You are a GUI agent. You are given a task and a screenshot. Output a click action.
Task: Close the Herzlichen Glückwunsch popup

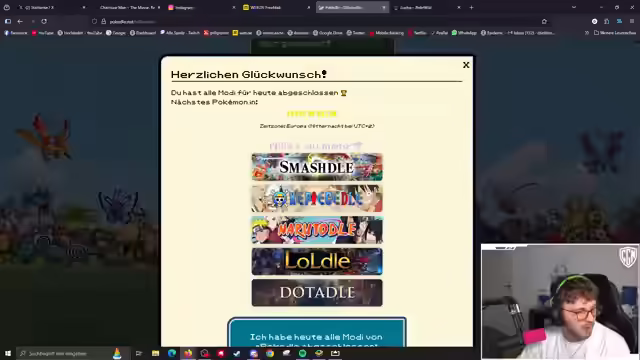coord(466,65)
